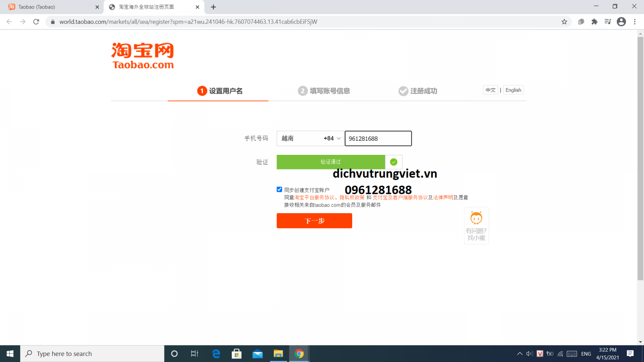Open the Chrome three-dot menu
The width and height of the screenshot is (644, 362).
pos(635,22)
